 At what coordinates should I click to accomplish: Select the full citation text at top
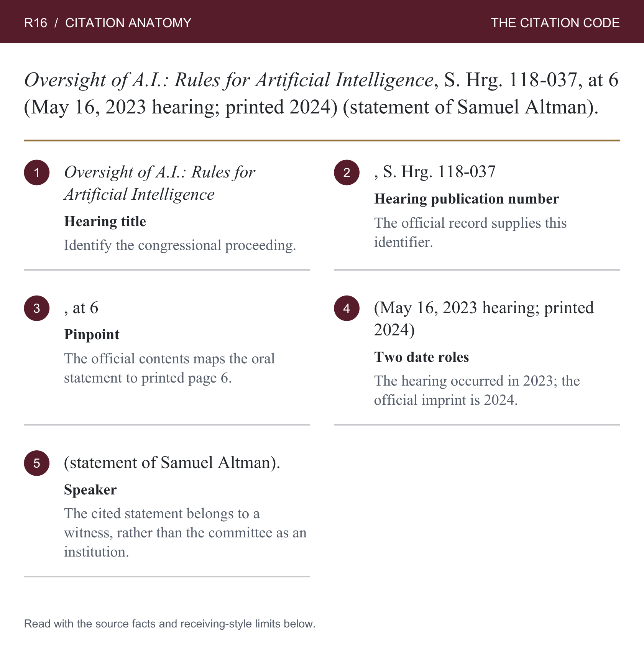321,93
